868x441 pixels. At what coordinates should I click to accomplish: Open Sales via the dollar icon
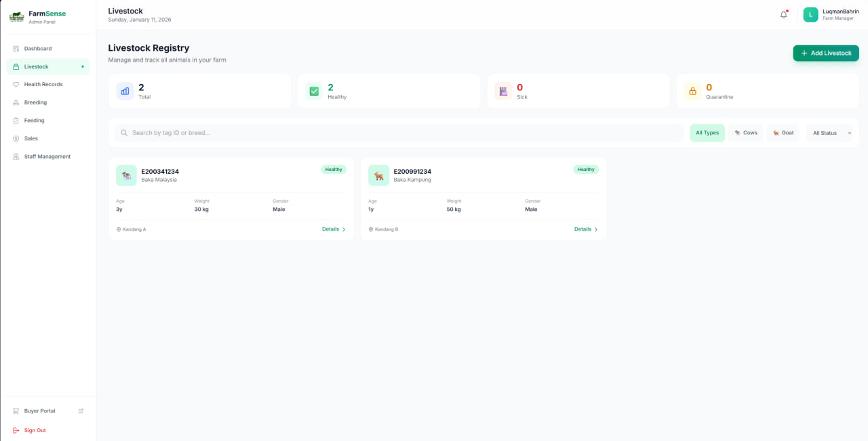pyautogui.click(x=16, y=138)
